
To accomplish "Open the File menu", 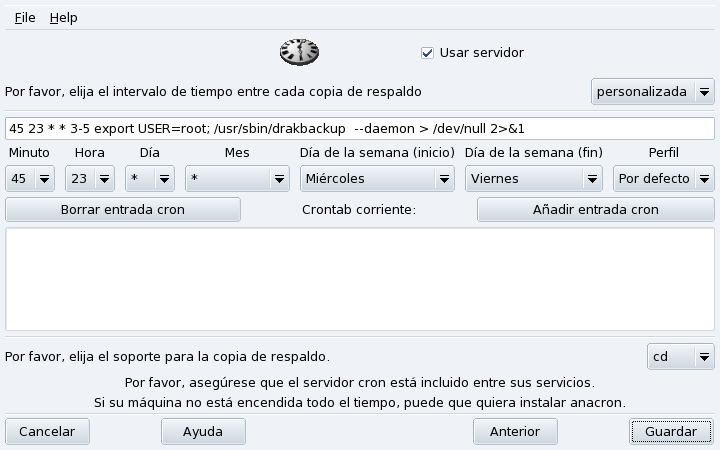I will [25, 18].
